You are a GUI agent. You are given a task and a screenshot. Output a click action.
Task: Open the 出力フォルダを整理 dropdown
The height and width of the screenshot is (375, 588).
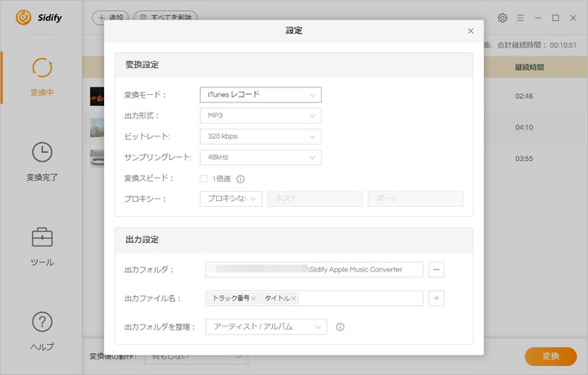point(266,327)
